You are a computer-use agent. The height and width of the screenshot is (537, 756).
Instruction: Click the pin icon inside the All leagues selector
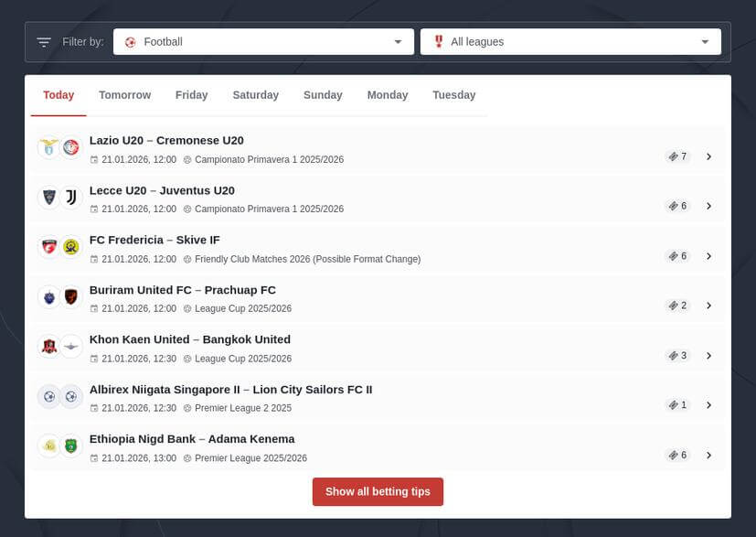click(439, 41)
